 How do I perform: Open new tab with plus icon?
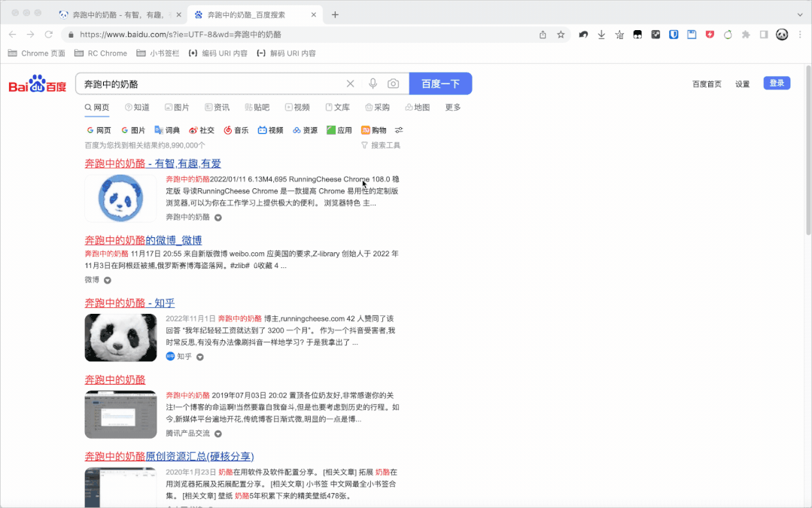335,15
